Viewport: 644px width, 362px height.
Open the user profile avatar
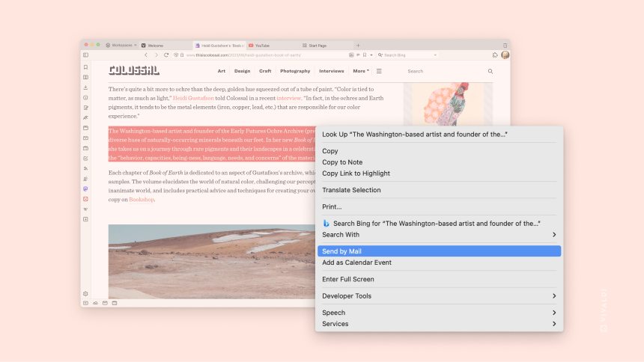(505, 55)
